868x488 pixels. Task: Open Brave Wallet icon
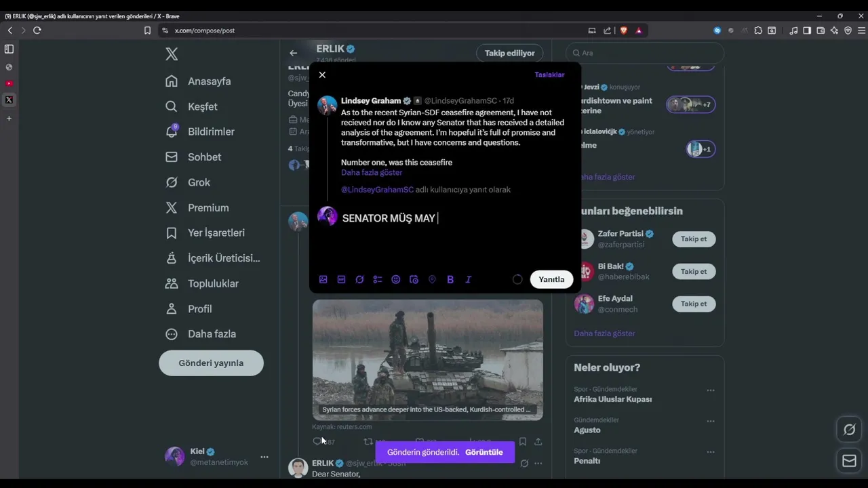(x=821, y=30)
